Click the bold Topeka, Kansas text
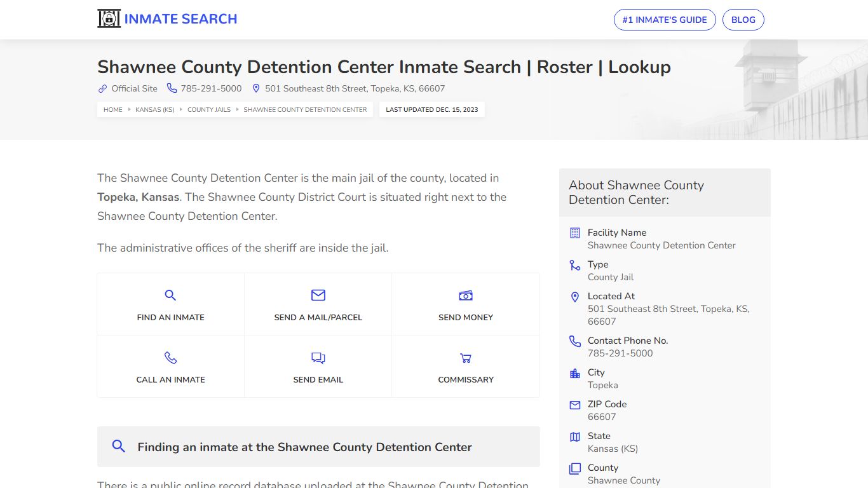The width and height of the screenshot is (868, 488). pyautogui.click(x=138, y=197)
